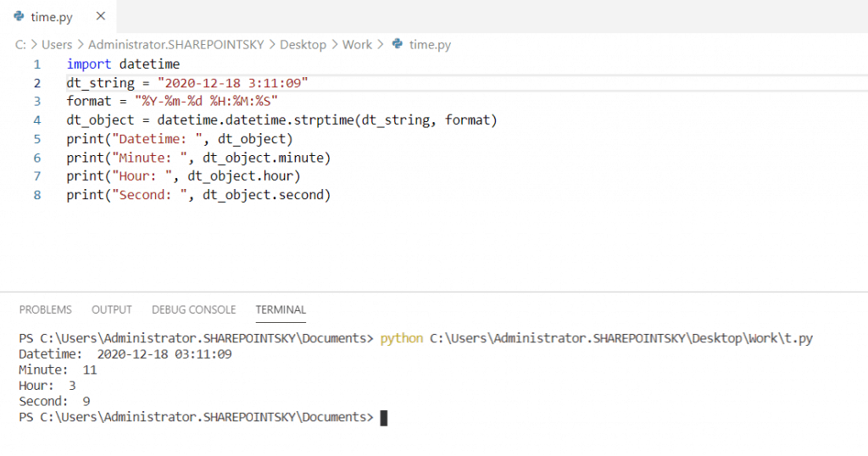This screenshot has height=456, width=868.
Task: Place cursor on the import datetime line
Action: tap(123, 64)
